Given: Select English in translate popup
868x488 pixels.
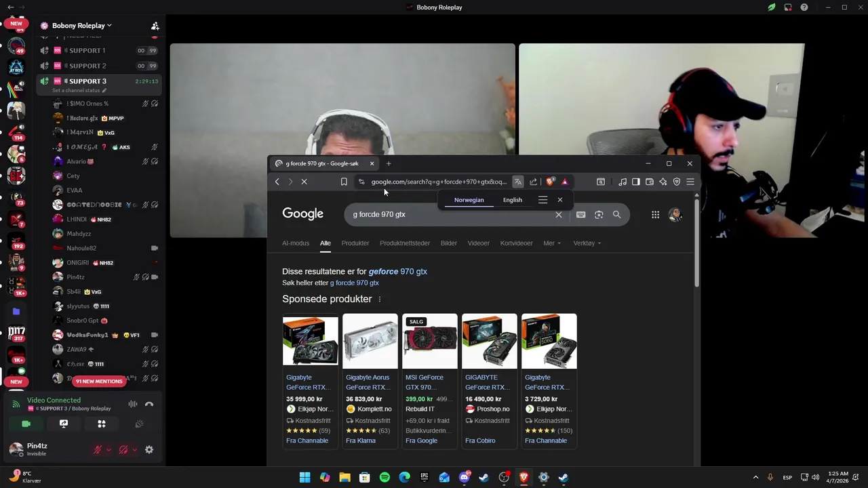Looking at the screenshot, I should [513, 200].
